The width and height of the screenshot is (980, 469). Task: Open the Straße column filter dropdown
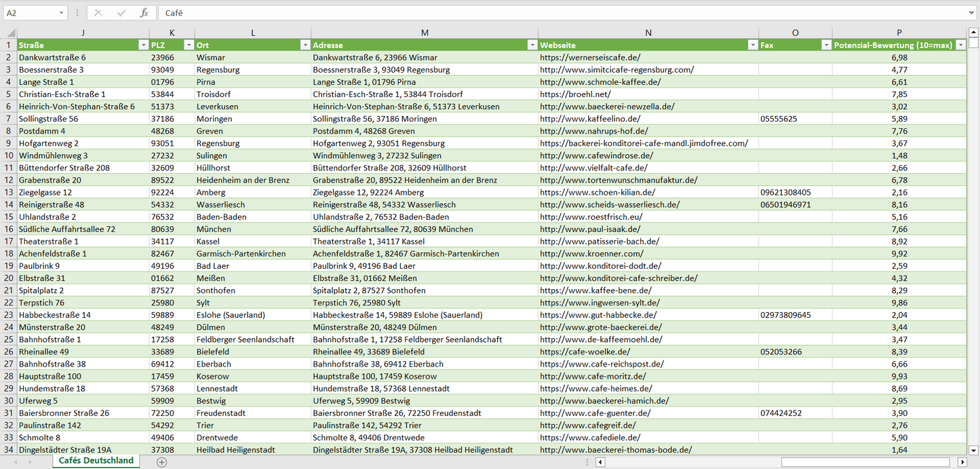(142, 45)
